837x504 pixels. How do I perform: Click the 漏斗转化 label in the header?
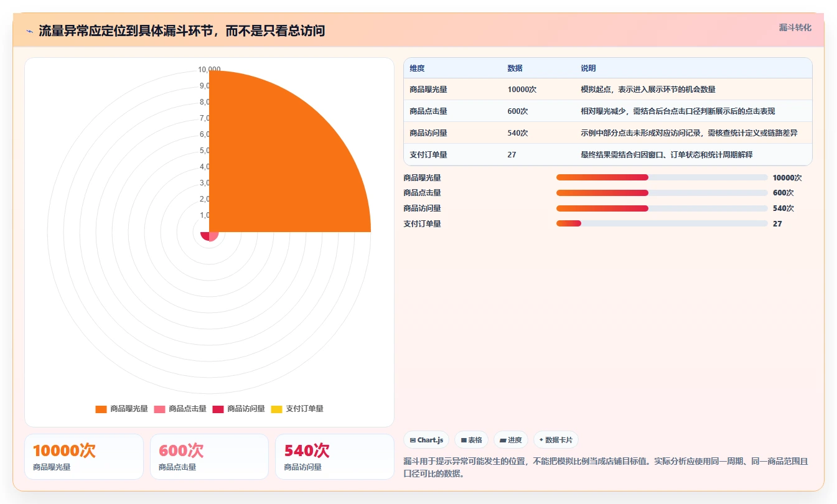point(795,28)
